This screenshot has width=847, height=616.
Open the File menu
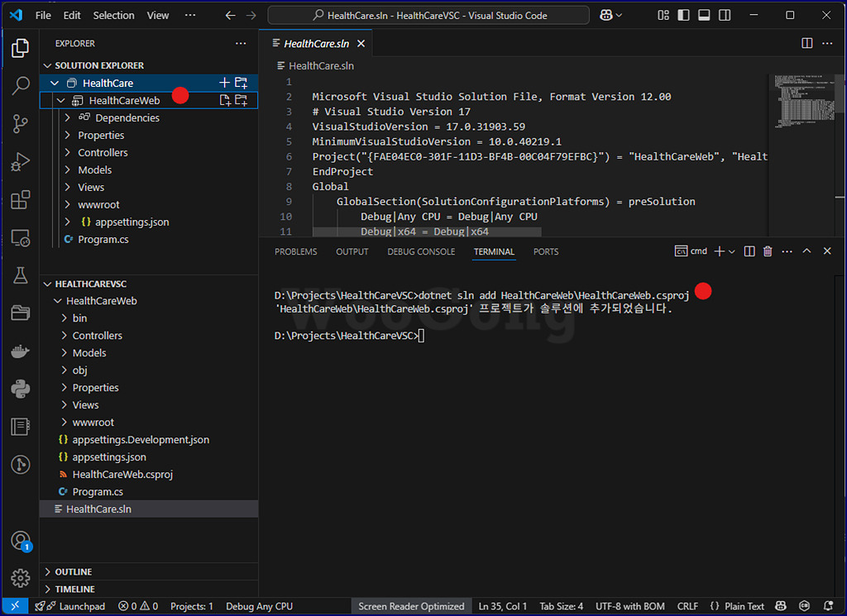43,15
